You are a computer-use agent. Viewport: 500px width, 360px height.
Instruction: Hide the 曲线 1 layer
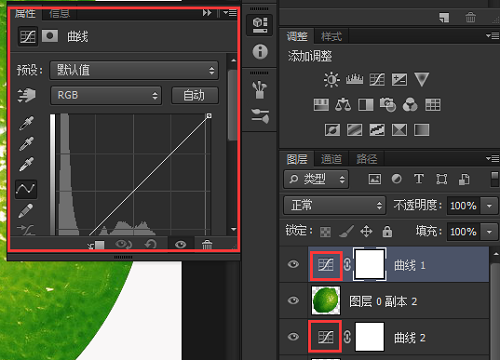tap(293, 265)
